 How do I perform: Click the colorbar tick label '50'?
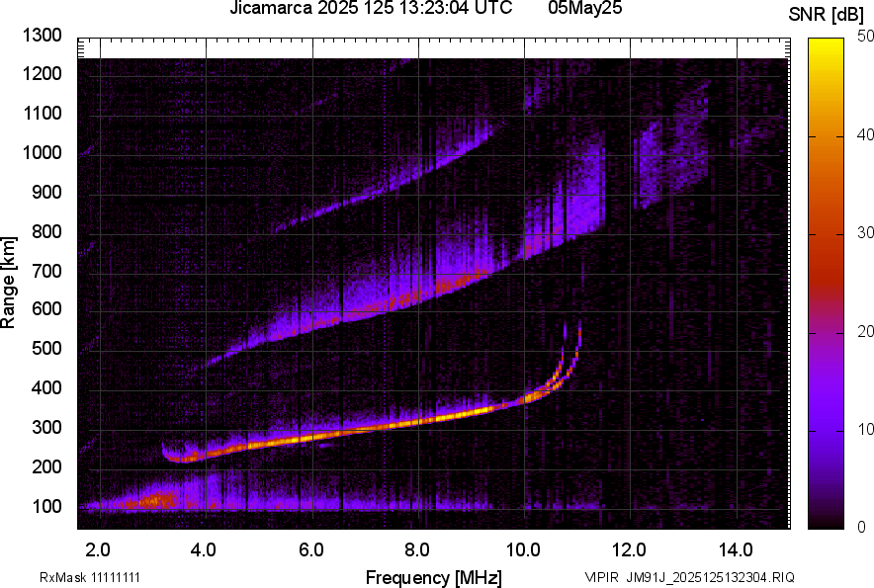tap(865, 37)
